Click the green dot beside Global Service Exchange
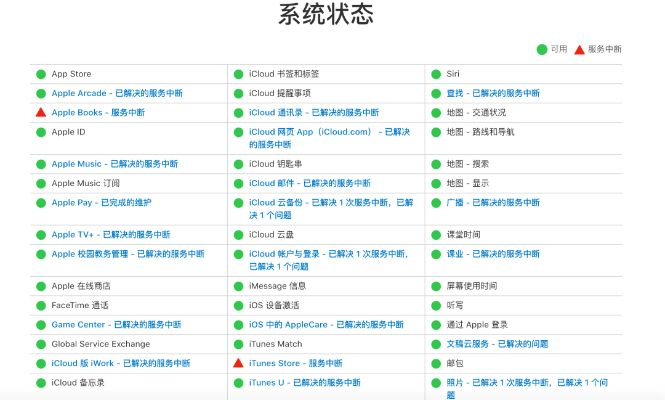The width and height of the screenshot is (665, 400). point(41,344)
